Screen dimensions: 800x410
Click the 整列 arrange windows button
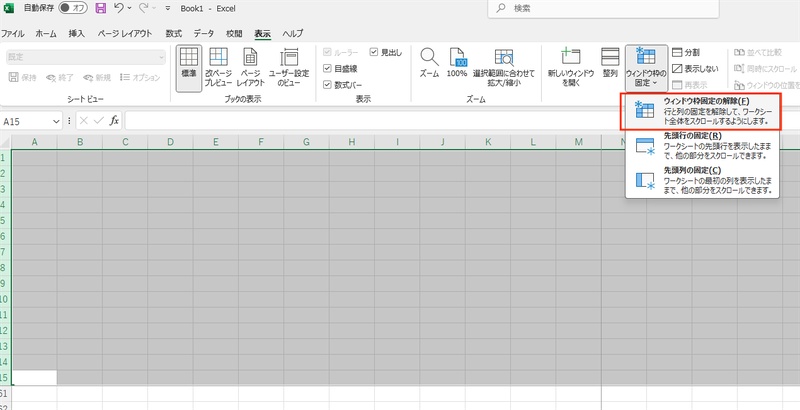click(610, 63)
